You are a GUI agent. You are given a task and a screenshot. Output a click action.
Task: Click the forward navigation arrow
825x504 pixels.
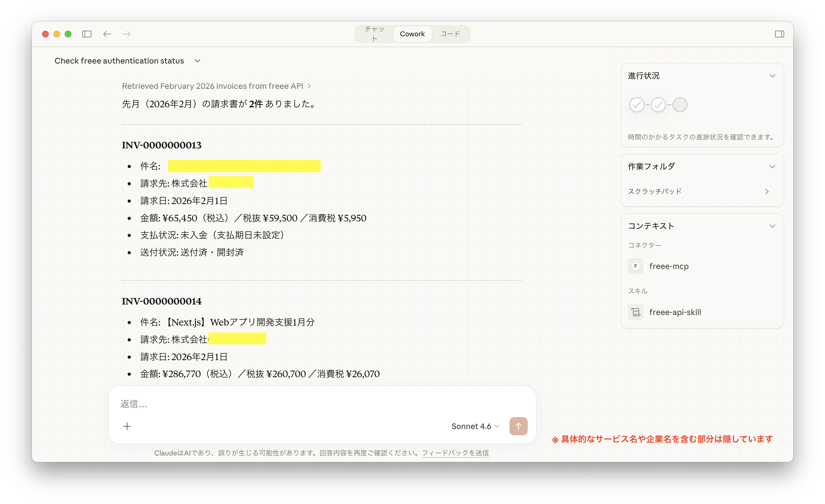127,34
